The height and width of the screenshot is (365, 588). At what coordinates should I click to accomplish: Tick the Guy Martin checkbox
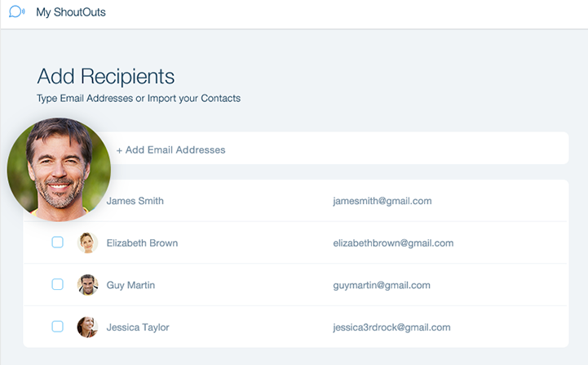pyautogui.click(x=58, y=284)
